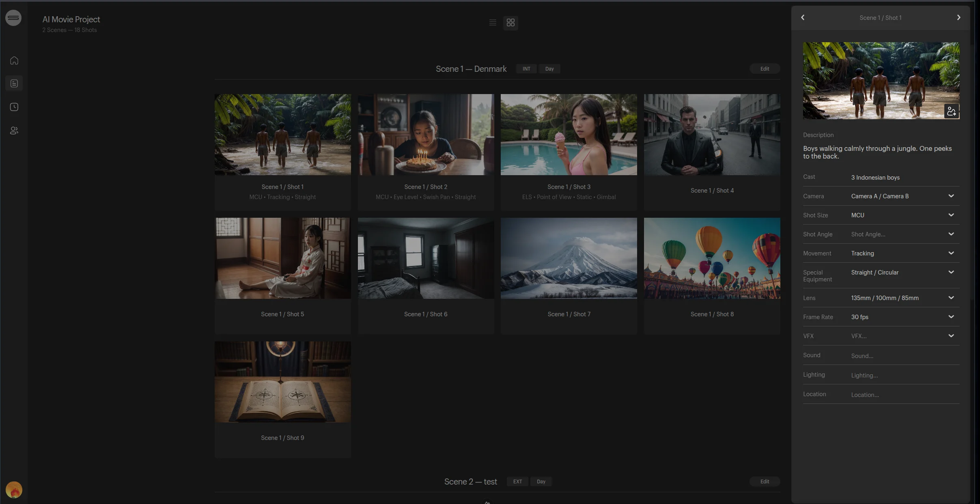Open the cast people icon in sidebar

click(14, 131)
